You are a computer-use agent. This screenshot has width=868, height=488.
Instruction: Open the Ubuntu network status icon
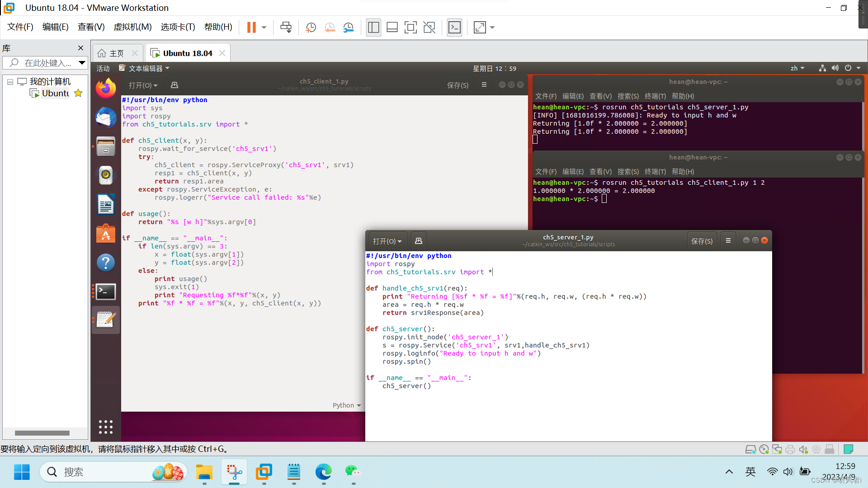point(822,68)
